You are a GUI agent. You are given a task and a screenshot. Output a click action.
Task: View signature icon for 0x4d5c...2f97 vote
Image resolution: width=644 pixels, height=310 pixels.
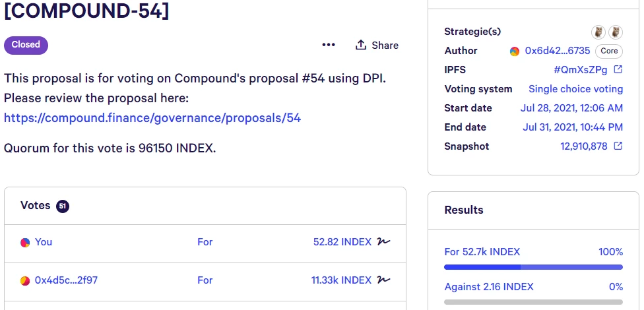pyautogui.click(x=383, y=280)
